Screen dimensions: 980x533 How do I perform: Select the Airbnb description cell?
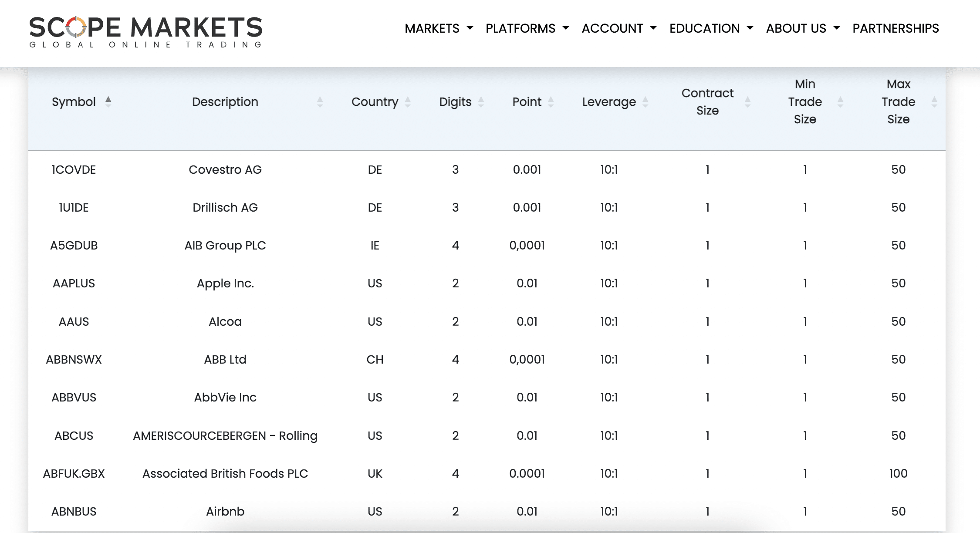[225, 512]
